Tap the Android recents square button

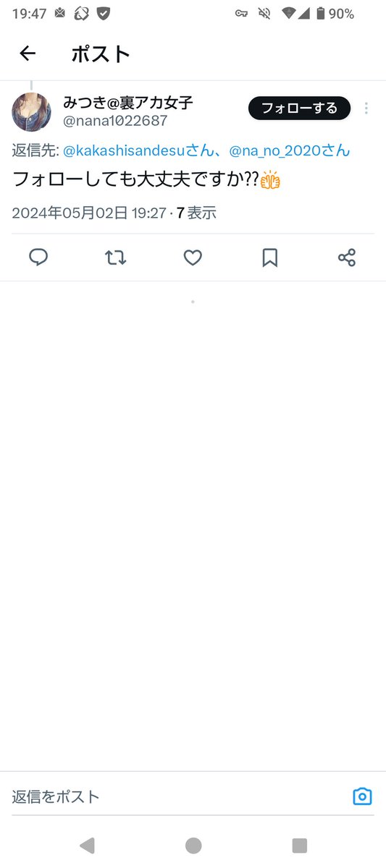[300, 845]
